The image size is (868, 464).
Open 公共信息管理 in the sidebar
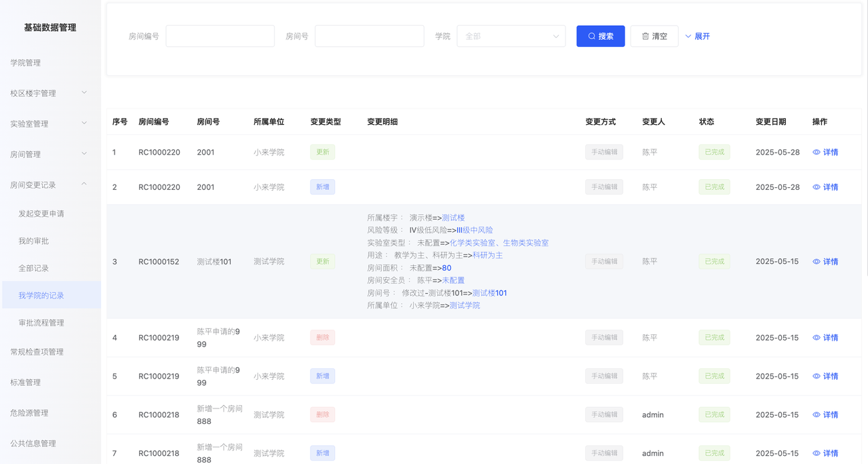(x=50, y=444)
